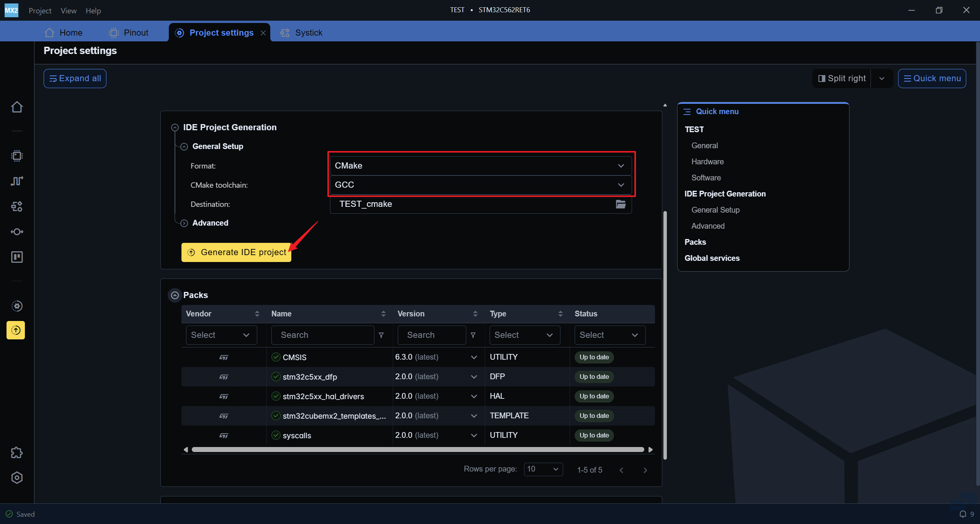Sort the packs table by Version
This screenshot has height=524, width=980.
point(475,314)
